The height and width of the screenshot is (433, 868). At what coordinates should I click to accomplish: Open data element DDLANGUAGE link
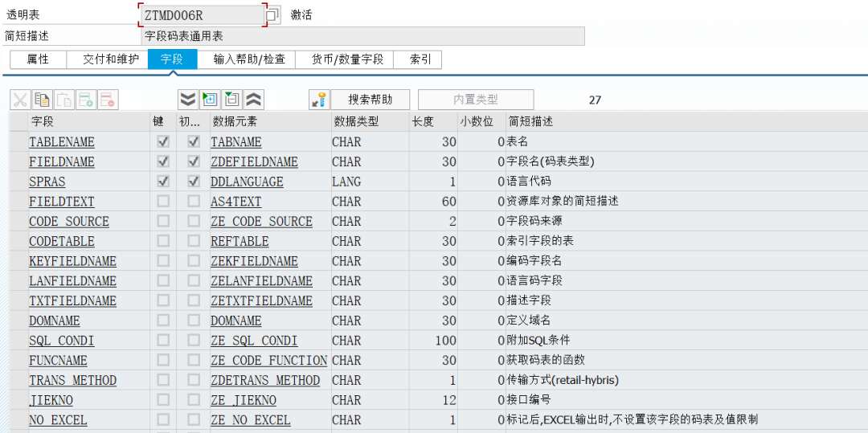(247, 182)
